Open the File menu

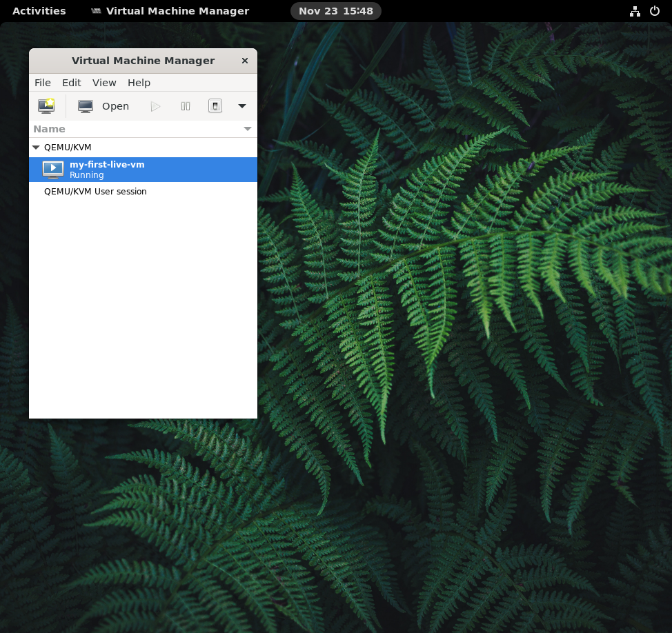point(43,83)
